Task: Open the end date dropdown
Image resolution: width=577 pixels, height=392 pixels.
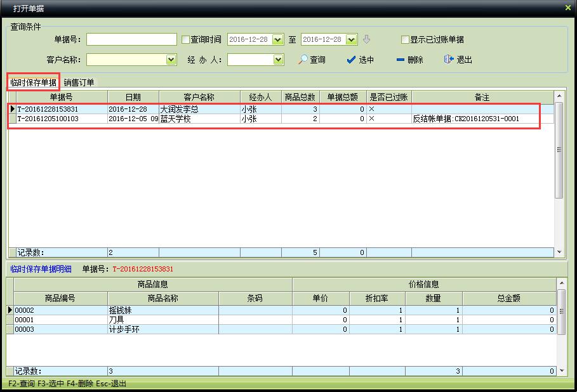Action: tap(352, 39)
